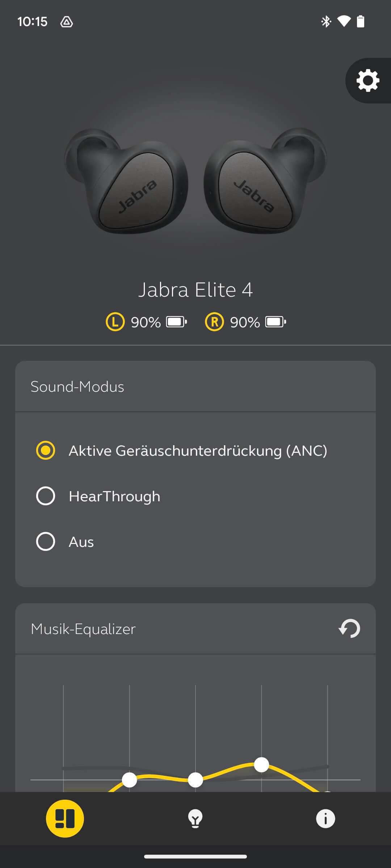Open the info tab icon
The height and width of the screenshot is (868, 391).
click(x=325, y=818)
